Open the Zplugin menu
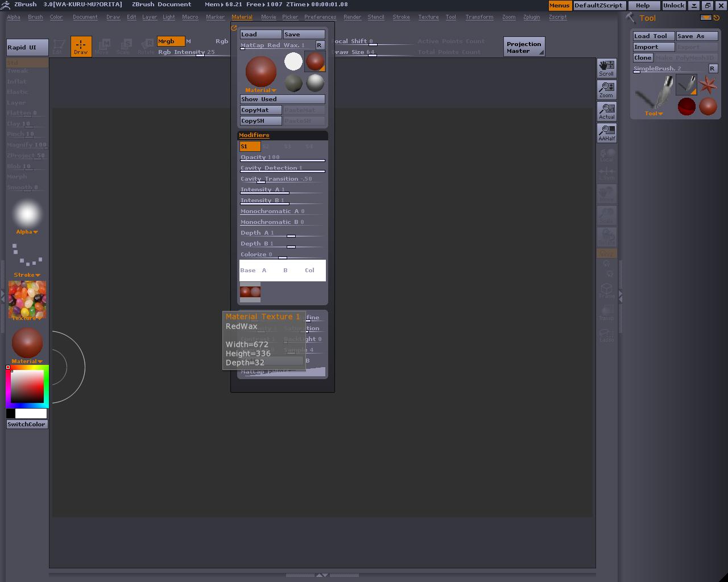The image size is (728, 582). tap(532, 17)
